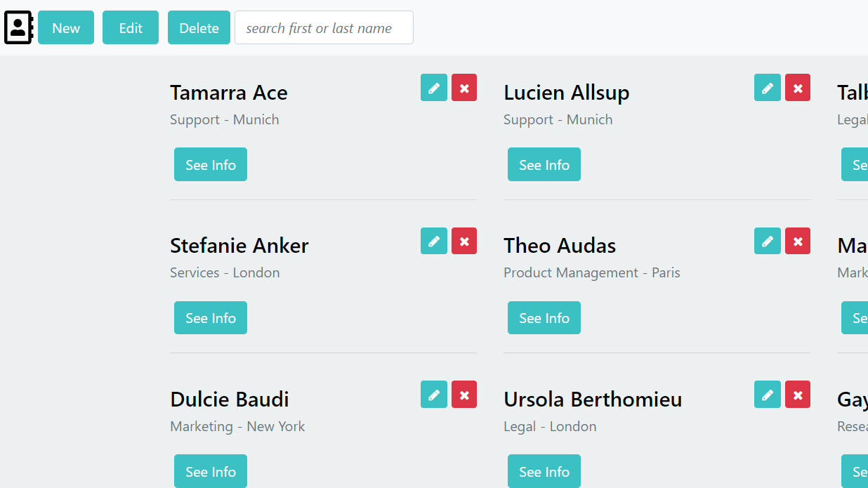Edit Theo Audas with the pencil icon
868x488 pixels.
click(768, 241)
